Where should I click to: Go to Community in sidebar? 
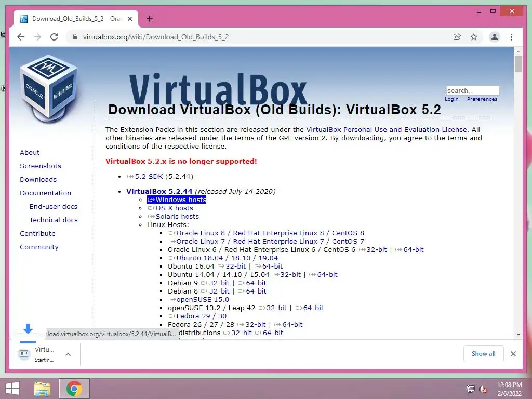click(x=39, y=247)
